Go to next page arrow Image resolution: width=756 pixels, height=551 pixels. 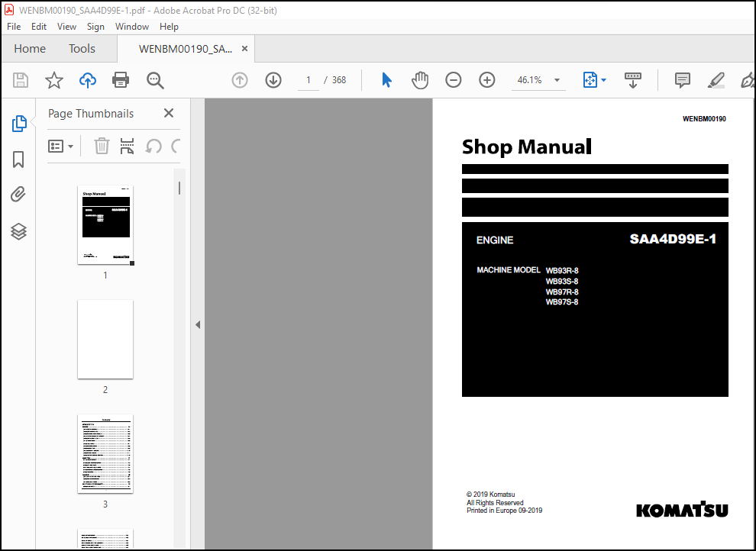(x=273, y=80)
